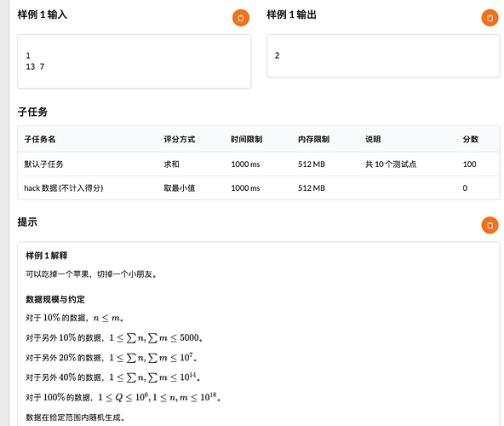
Task: Click the score 100 cell
Action: click(x=469, y=164)
